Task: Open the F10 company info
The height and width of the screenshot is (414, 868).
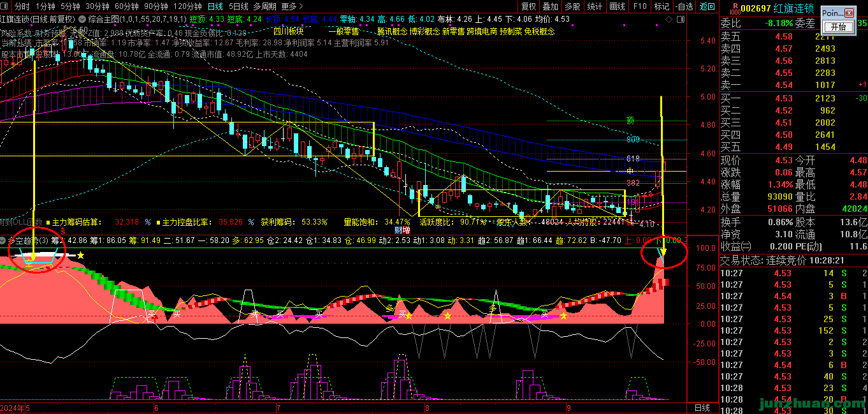Action: [640, 6]
